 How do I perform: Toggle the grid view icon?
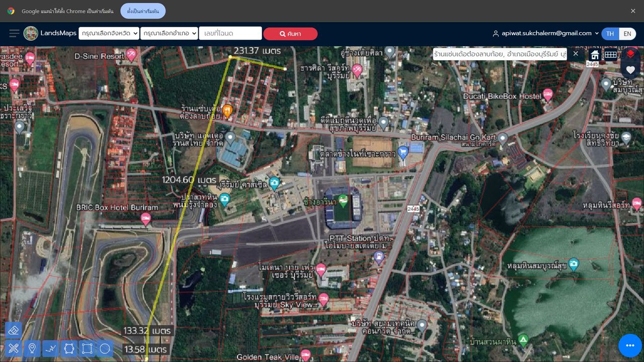click(611, 54)
